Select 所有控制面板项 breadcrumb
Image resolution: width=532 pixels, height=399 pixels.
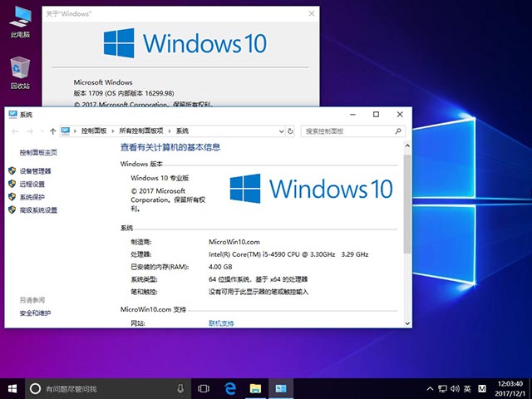tap(141, 131)
